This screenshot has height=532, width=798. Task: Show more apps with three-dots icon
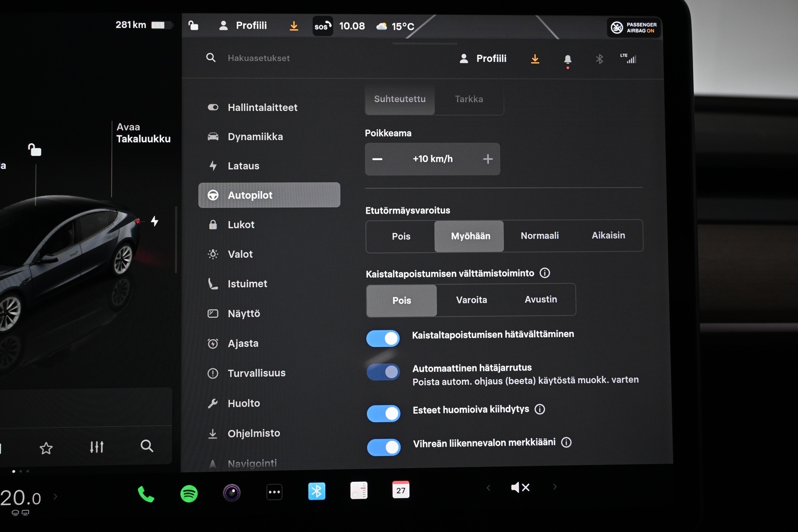(x=274, y=492)
